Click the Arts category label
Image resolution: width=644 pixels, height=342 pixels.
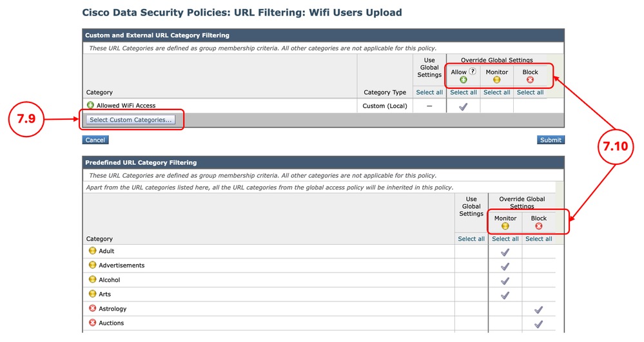point(104,294)
